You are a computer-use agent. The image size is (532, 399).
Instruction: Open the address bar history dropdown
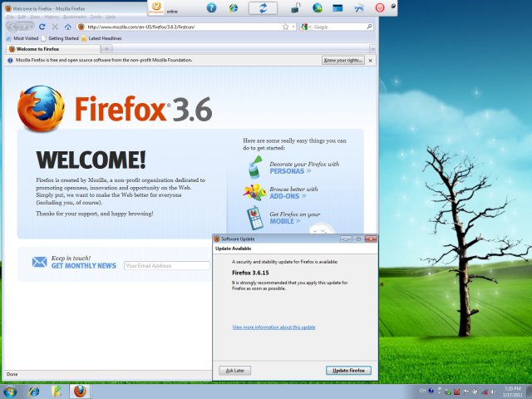(x=293, y=27)
